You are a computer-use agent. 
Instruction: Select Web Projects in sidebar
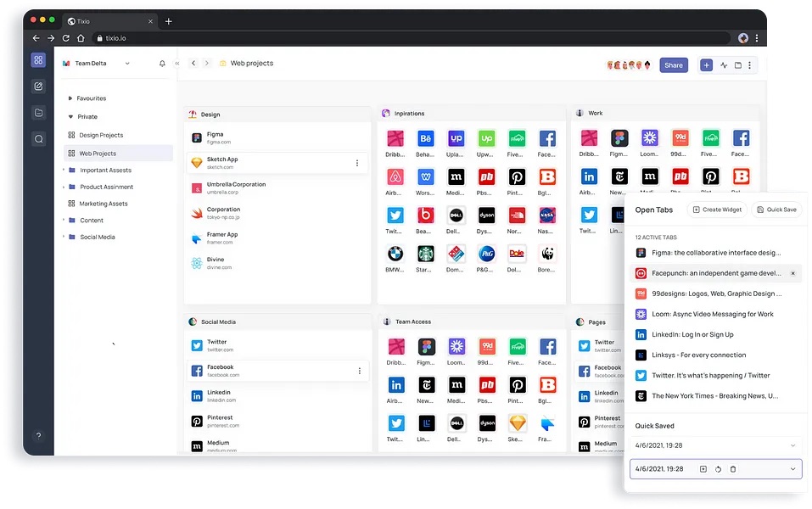[x=119, y=154]
